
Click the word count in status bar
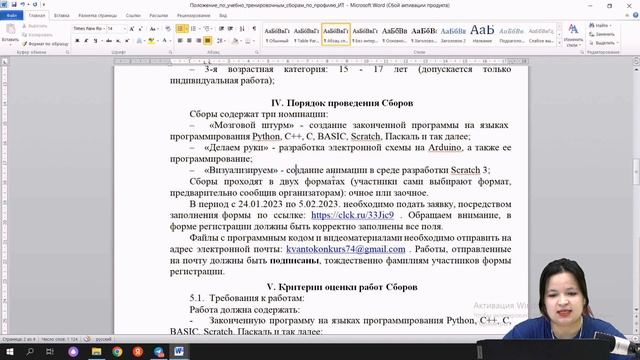[x=59, y=339]
